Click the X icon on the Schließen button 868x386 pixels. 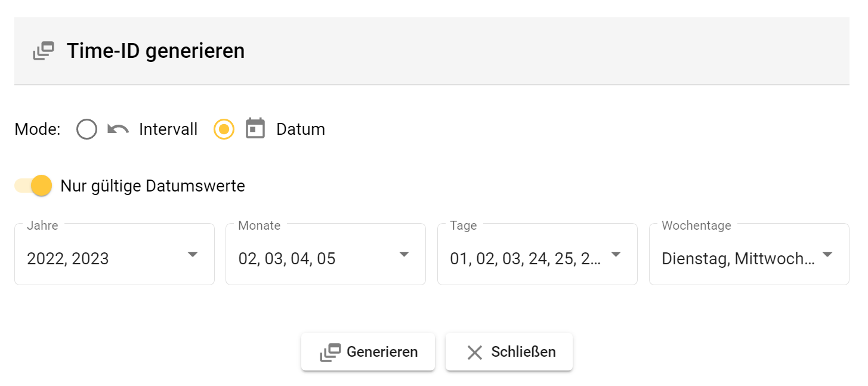(474, 352)
